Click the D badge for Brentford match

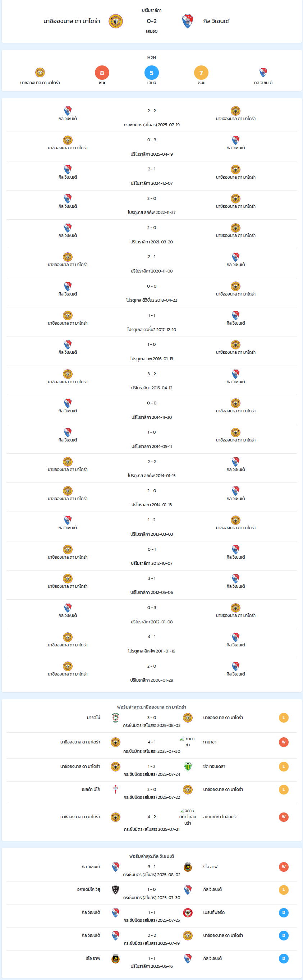click(284, 912)
